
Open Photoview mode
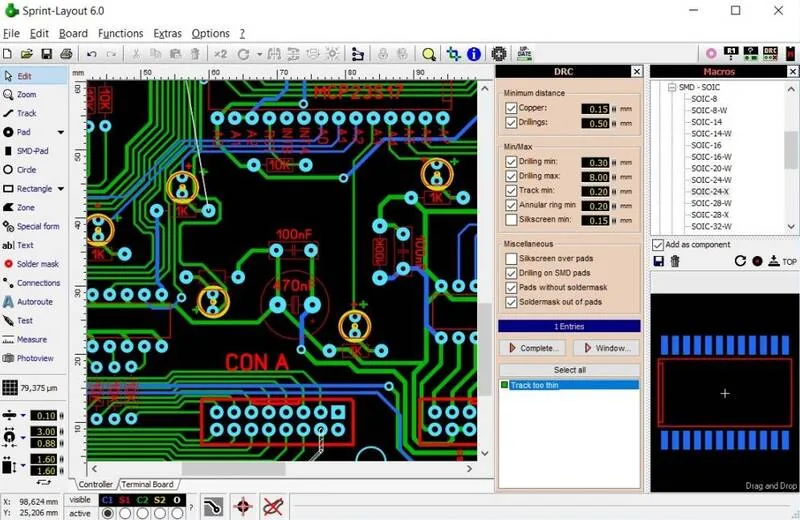(28, 358)
